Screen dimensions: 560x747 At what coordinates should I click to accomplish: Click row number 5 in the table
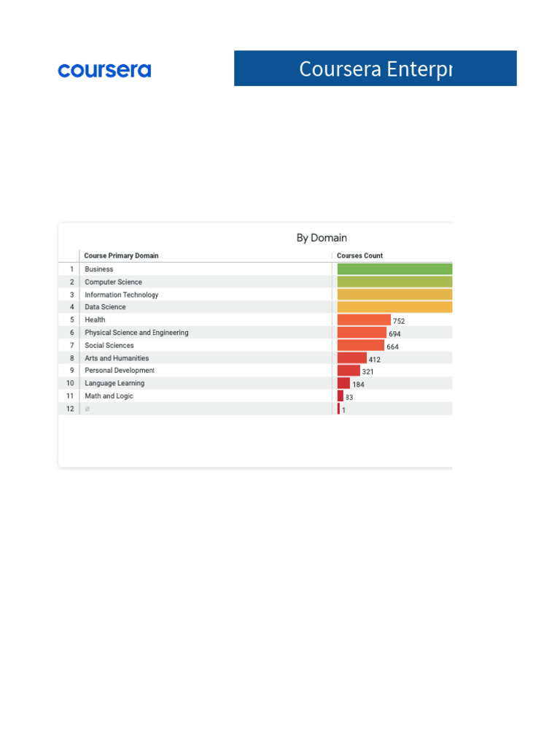[71, 320]
